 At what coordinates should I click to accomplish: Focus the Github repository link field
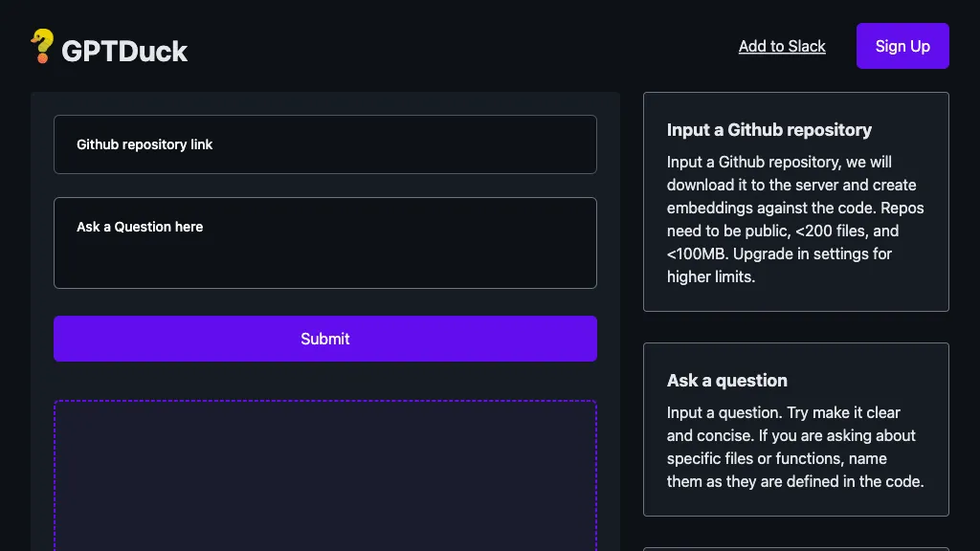325,144
